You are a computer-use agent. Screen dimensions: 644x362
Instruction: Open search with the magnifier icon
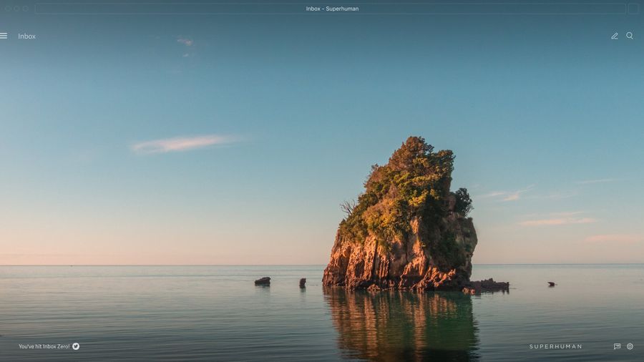[630, 36]
